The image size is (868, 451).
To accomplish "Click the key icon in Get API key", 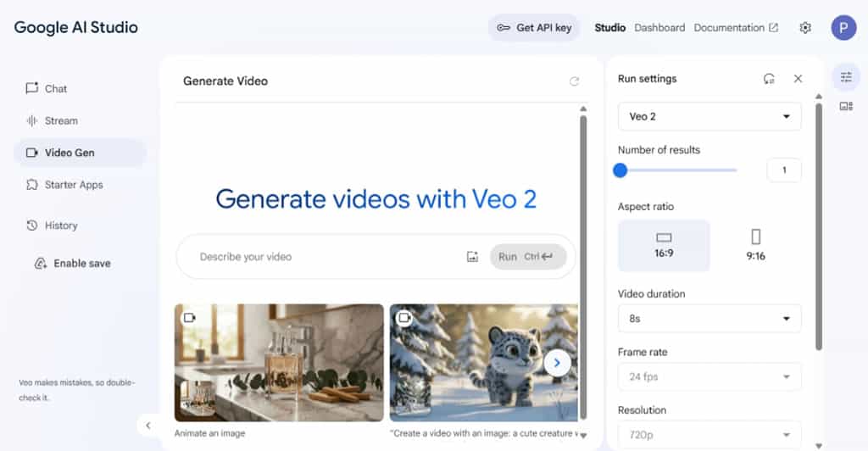I will coord(504,28).
